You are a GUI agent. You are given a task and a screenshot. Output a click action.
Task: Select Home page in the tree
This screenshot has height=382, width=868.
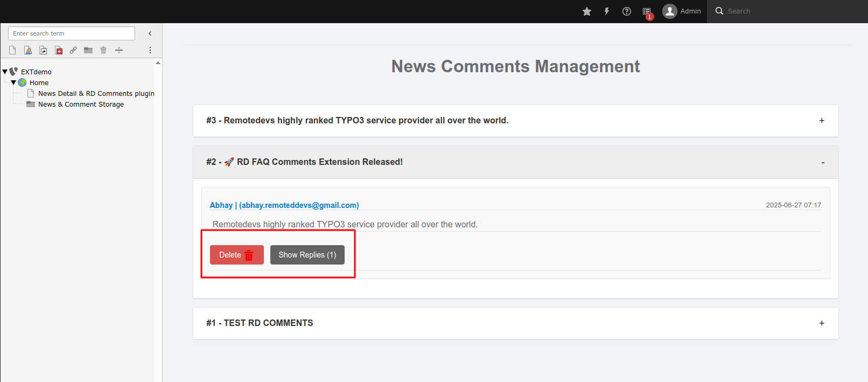[39, 82]
